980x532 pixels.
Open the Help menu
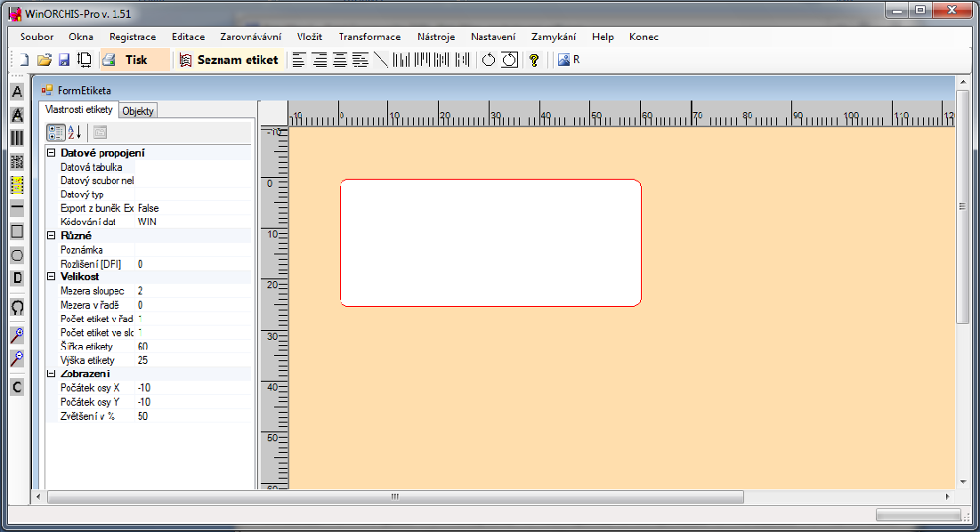coord(603,36)
